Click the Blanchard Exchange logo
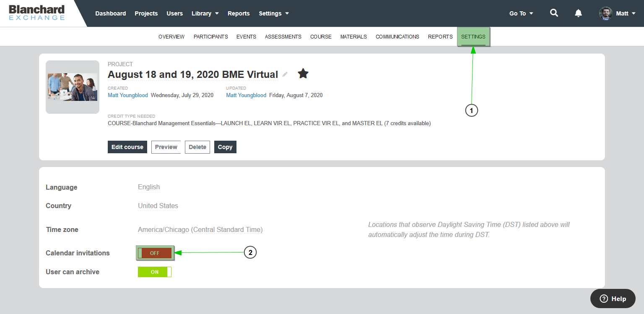The width and height of the screenshot is (644, 314). pyautogui.click(x=37, y=13)
